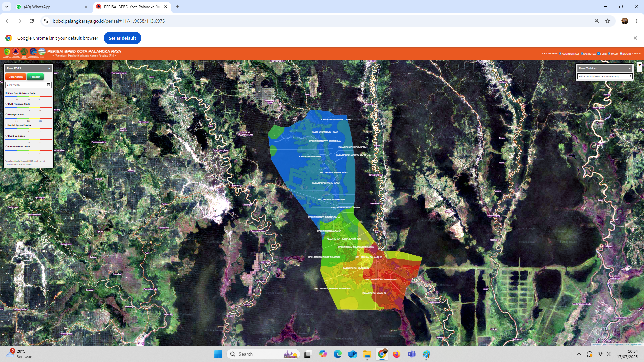This screenshot has height=362, width=644.
Task: Open the DOK/LAPORAN menu
Action: 549,53
